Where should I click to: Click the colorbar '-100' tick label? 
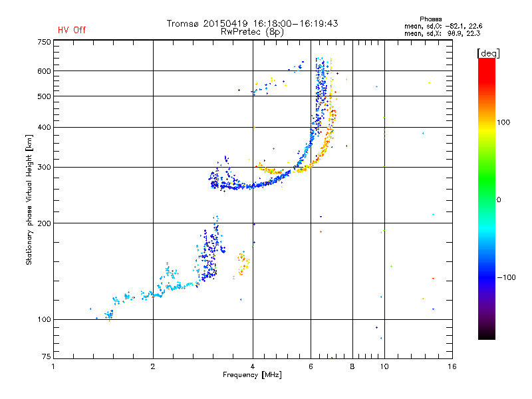pyautogui.click(x=506, y=277)
